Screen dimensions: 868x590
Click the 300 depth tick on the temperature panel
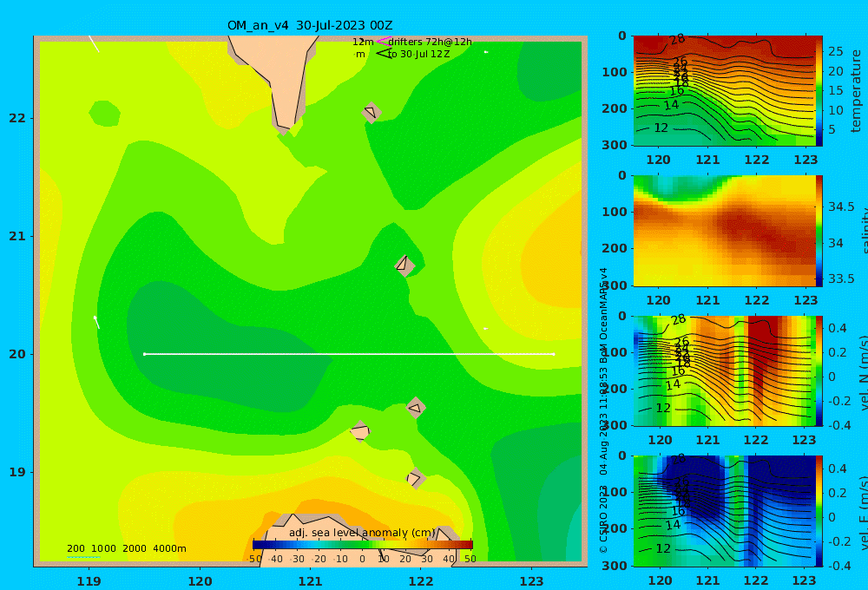coord(615,144)
